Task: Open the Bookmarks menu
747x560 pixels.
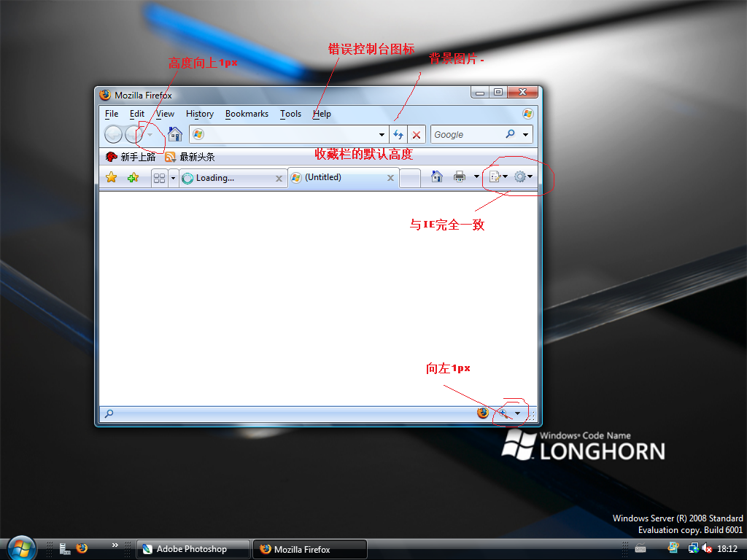Action: click(x=247, y=114)
